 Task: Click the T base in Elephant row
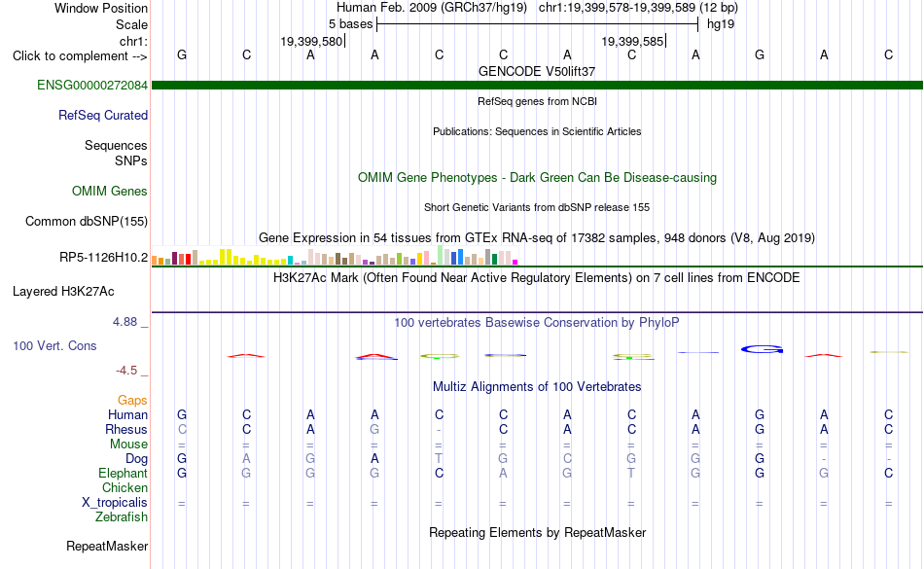tap(631, 473)
